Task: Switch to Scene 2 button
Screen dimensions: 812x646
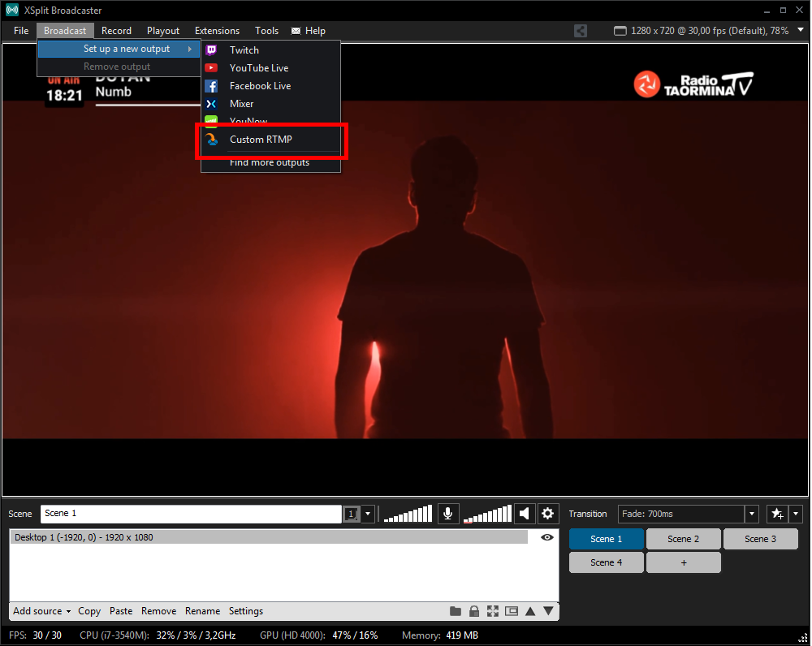Action: point(683,539)
